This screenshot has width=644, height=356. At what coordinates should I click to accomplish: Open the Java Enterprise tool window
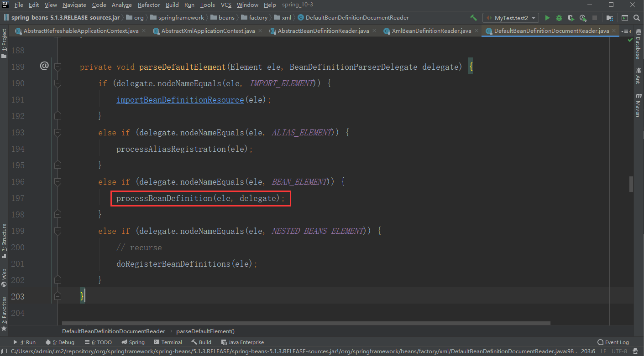point(242,342)
